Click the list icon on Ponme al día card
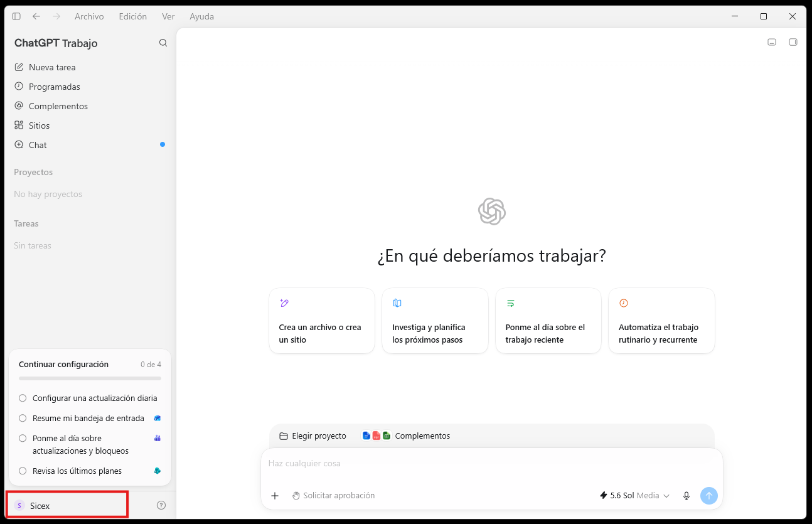812x524 pixels. click(511, 303)
